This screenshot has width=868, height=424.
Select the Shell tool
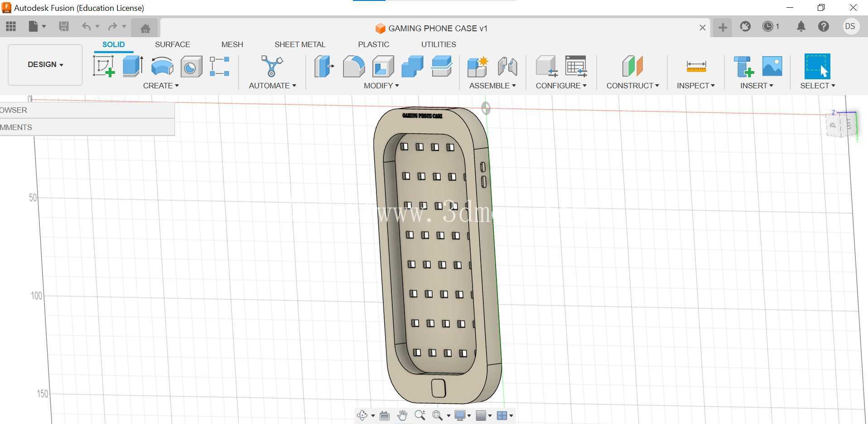[x=383, y=66]
